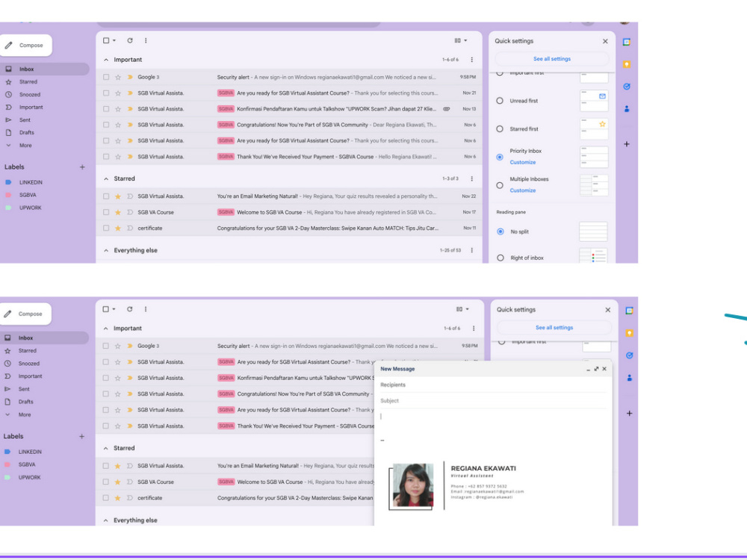Collapse Everything else section in upper window
747x560 pixels.
(106, 250)
